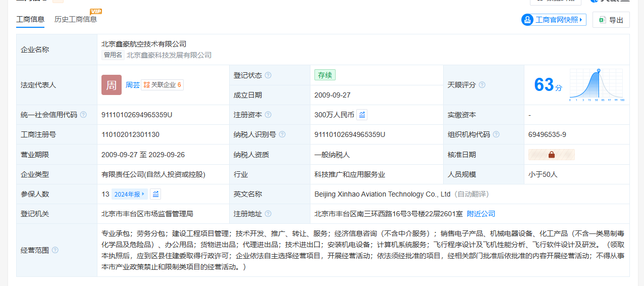Expand the 工商官网快照 menu
Screen dimensions: 644x286
pos(554,20)
